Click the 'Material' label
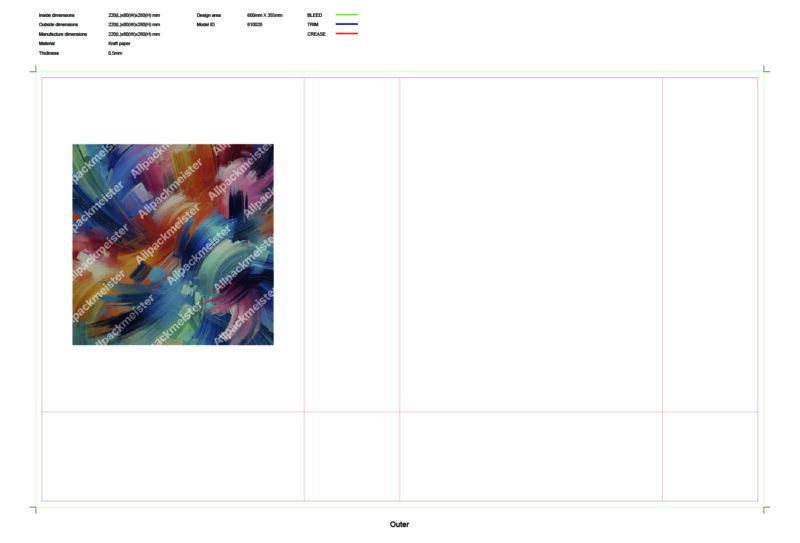 coord(47,43)
